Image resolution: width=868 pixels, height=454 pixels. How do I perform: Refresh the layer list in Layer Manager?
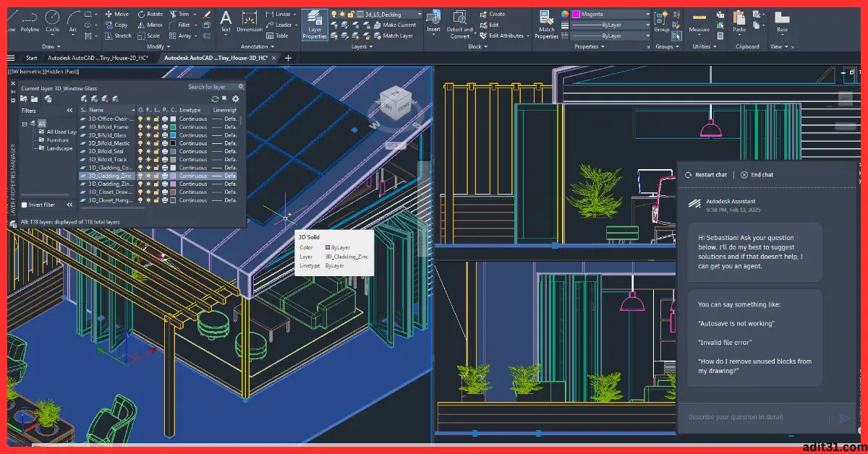[x=215, y=98]
